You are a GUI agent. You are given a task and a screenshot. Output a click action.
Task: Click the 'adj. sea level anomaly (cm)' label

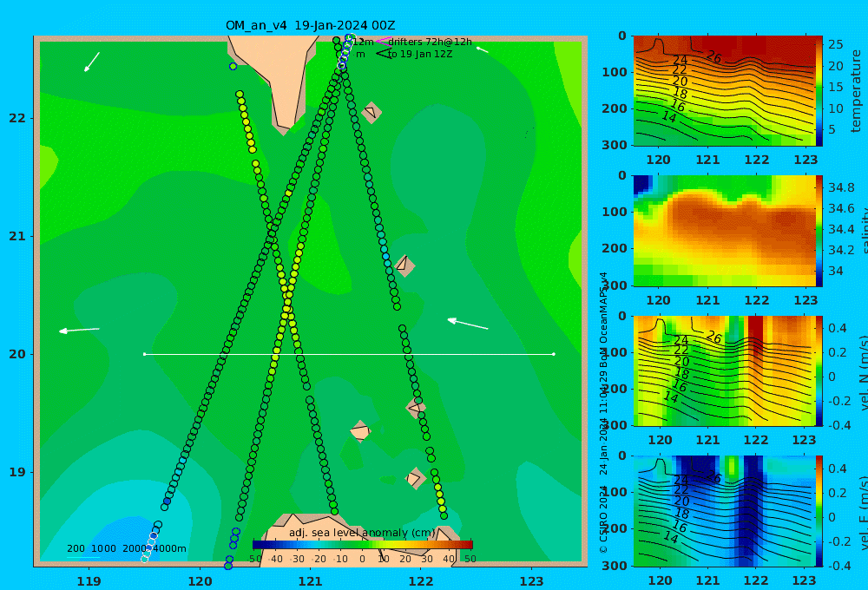click(x=362, y=533)
